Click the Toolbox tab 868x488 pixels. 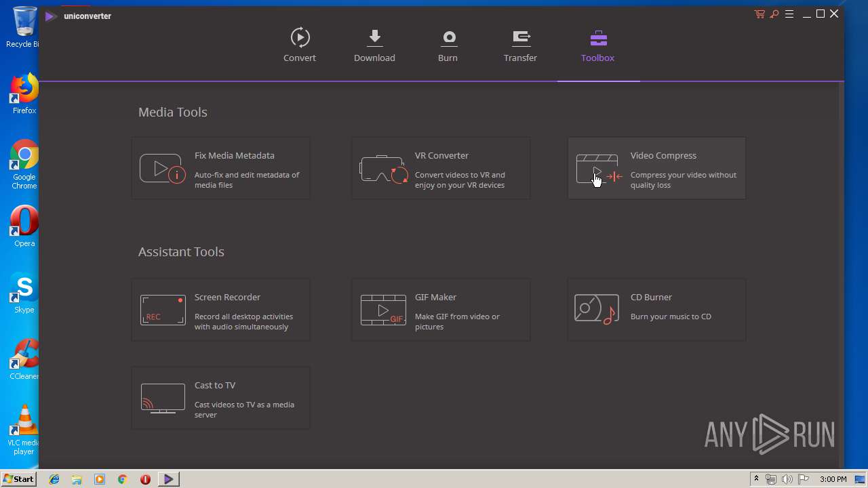pos(597,46)
